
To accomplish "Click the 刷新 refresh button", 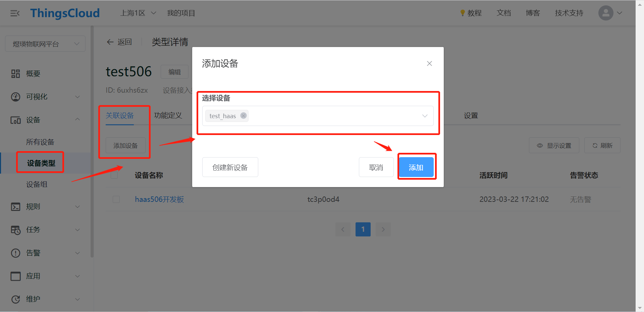I will (602, 145).
